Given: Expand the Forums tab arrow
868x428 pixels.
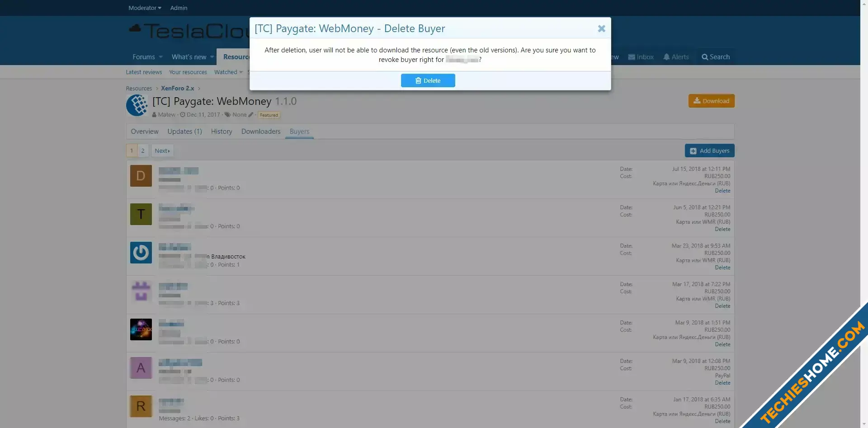Looking at the screenshot, I should pos(160,57).
